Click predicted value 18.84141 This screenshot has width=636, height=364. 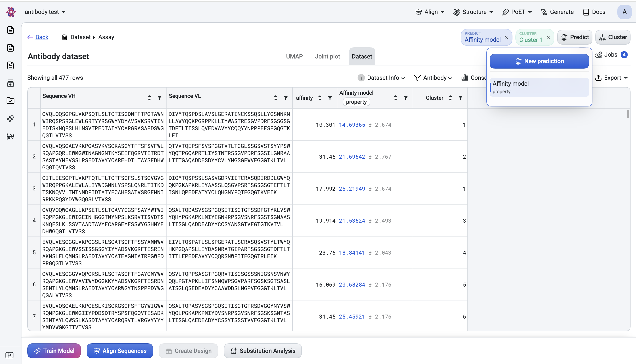tap(352, 253)
